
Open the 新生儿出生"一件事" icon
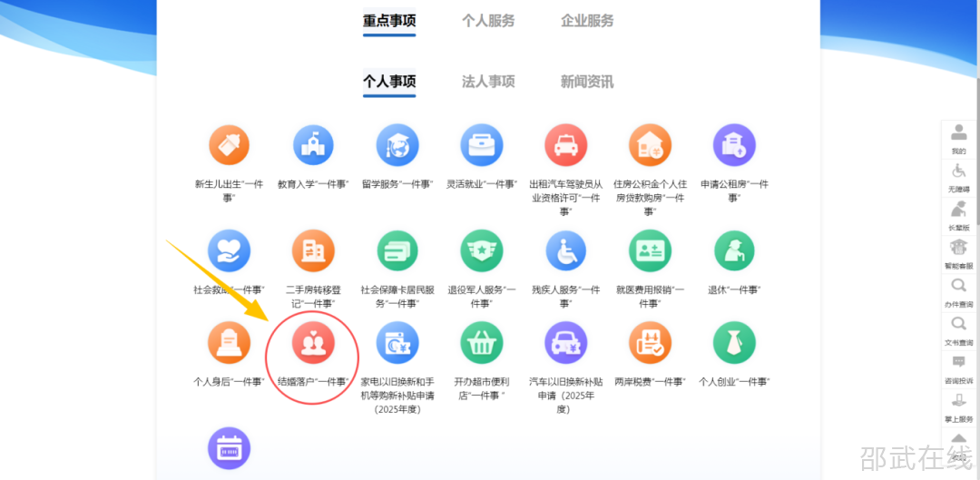(229, 145)
